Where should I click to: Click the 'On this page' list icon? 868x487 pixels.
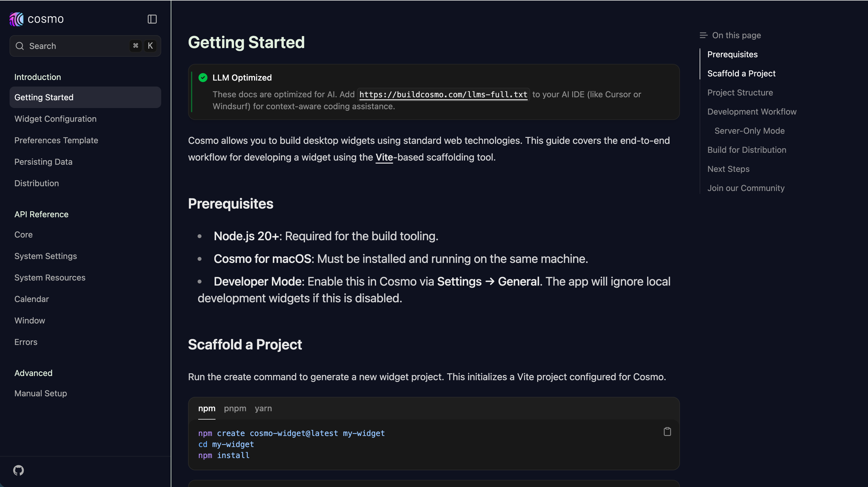(x=704, y=35)
